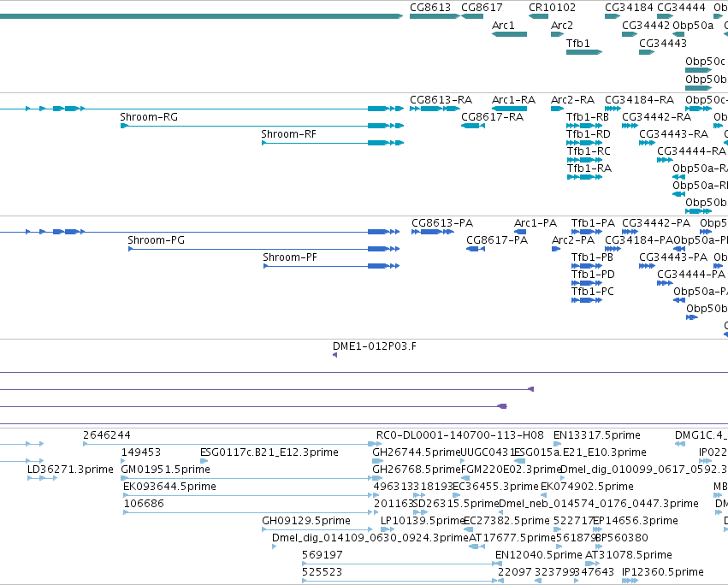Open the Tfb1 gene feature

(x=584, y=52)
